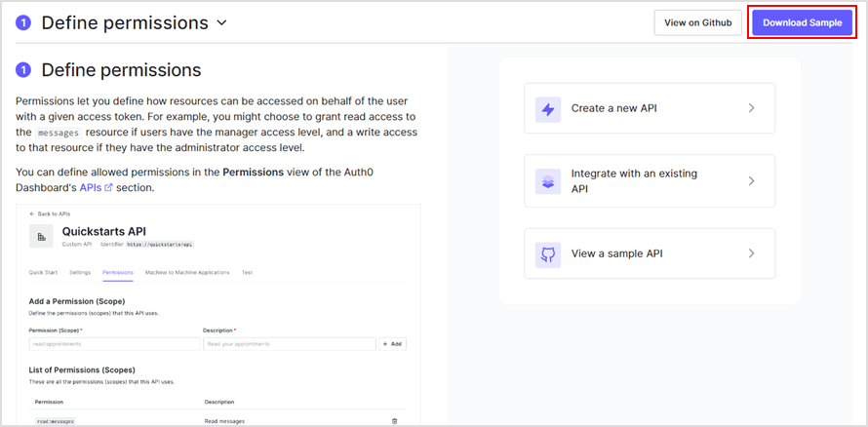Switch to the Settings tab

pos(80,273)
